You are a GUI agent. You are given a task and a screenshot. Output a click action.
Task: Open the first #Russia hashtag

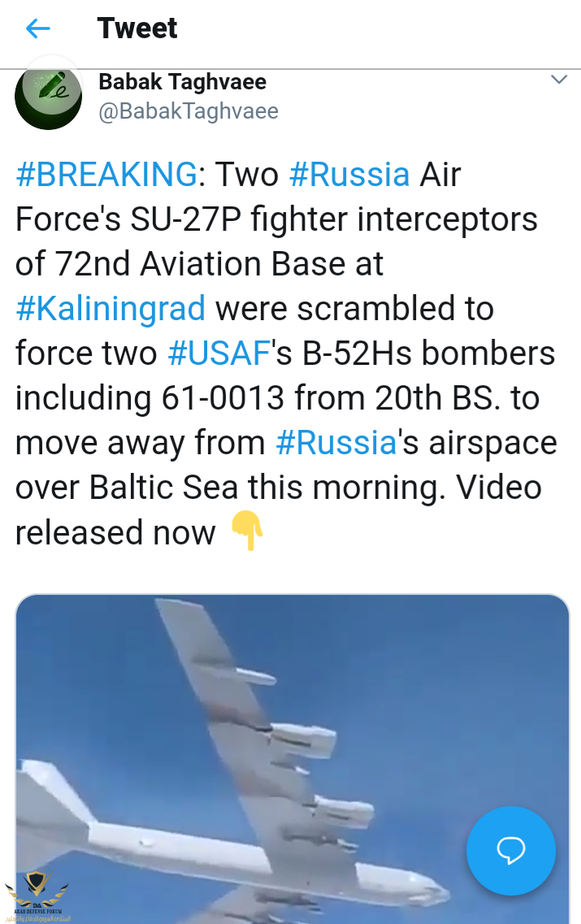pos(349,175)
